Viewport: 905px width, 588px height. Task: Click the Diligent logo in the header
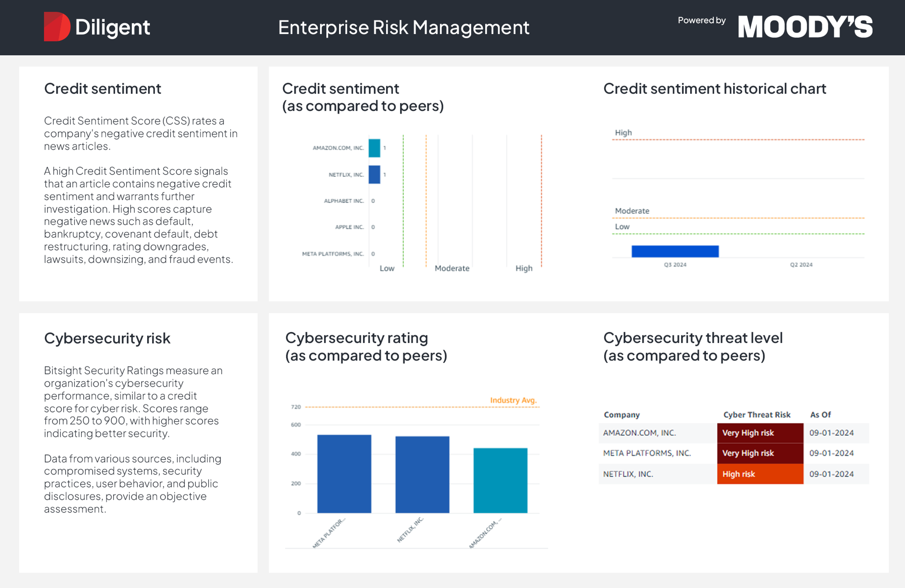click(x=97, y=27)
